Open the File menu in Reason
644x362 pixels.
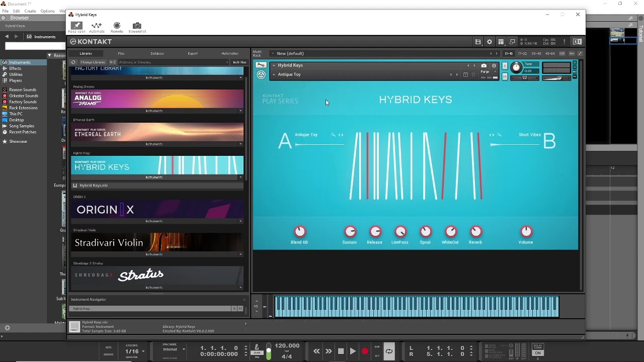coord(5,11)
